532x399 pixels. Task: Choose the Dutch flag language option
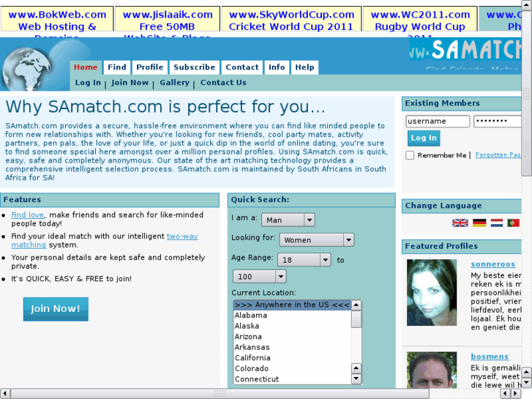(497, 223)
